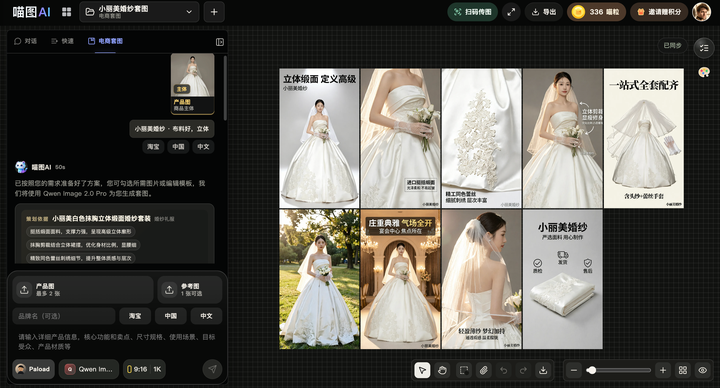Open the user avatar profile menu

click(x=701, y=12)
